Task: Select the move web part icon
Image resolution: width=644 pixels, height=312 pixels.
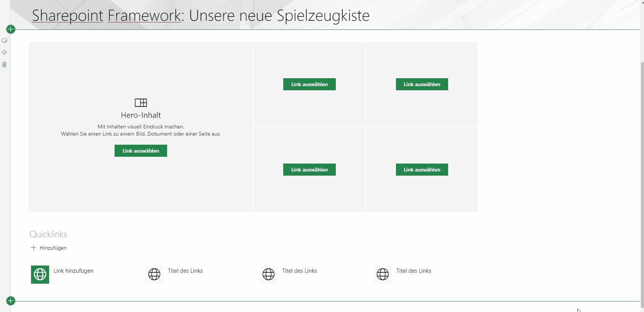Action: click(5, 53)
